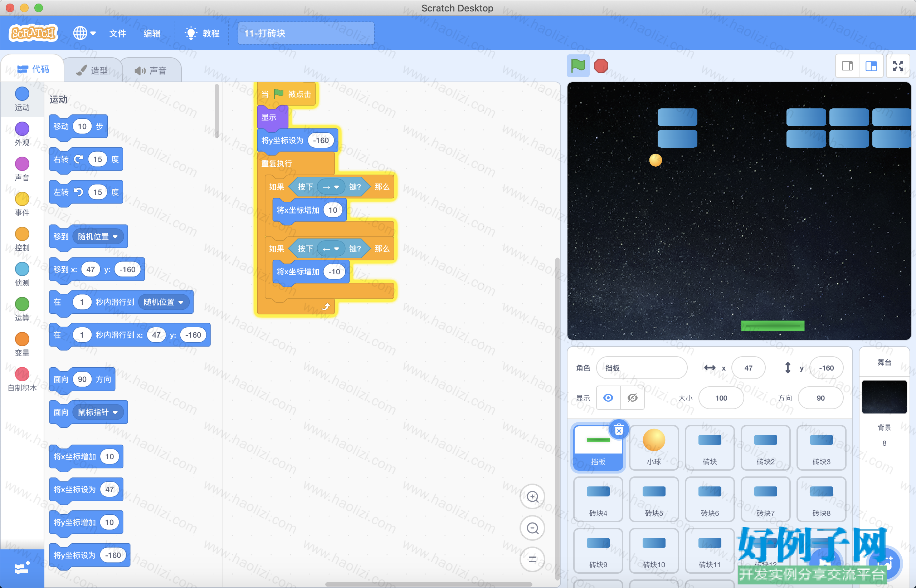The width and height of the screenshot is (916, 588).
Task: Select the 砖块5 sprite
Action: coord(654,499)
